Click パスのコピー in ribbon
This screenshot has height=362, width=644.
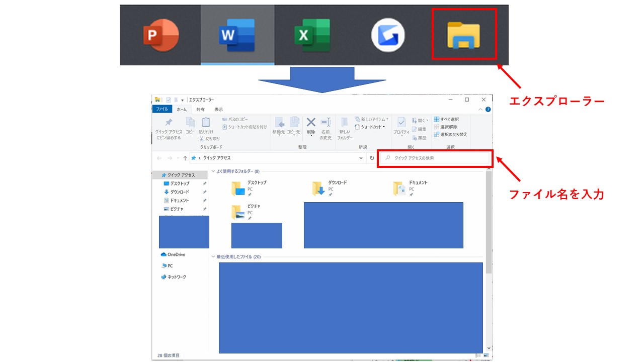235,120
